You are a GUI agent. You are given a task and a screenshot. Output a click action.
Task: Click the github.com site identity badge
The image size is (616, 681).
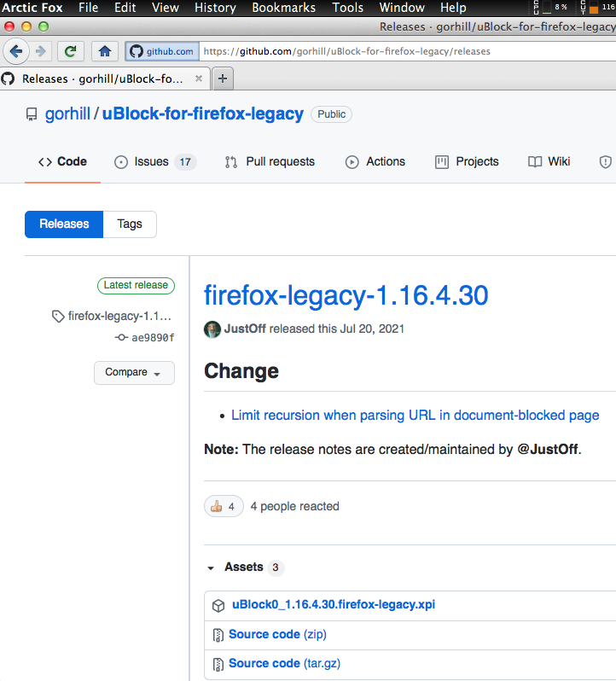[162, 52]
